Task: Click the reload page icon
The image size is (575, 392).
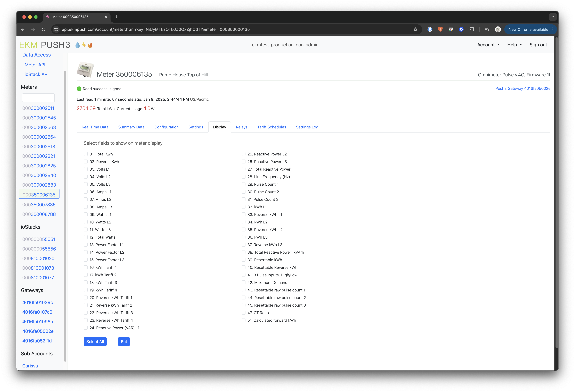Action: pos(43,29)
